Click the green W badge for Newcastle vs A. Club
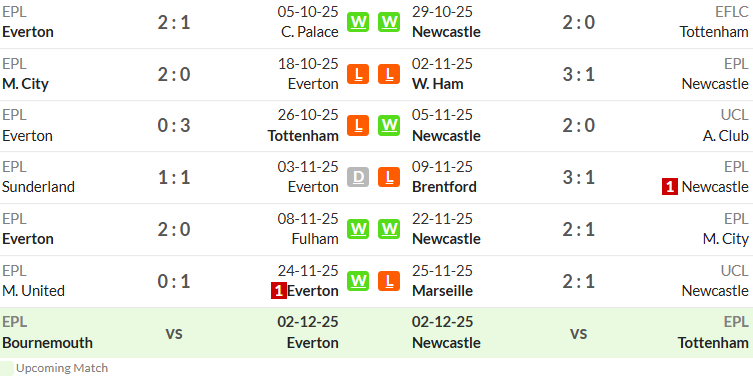 tap(389, 125)
